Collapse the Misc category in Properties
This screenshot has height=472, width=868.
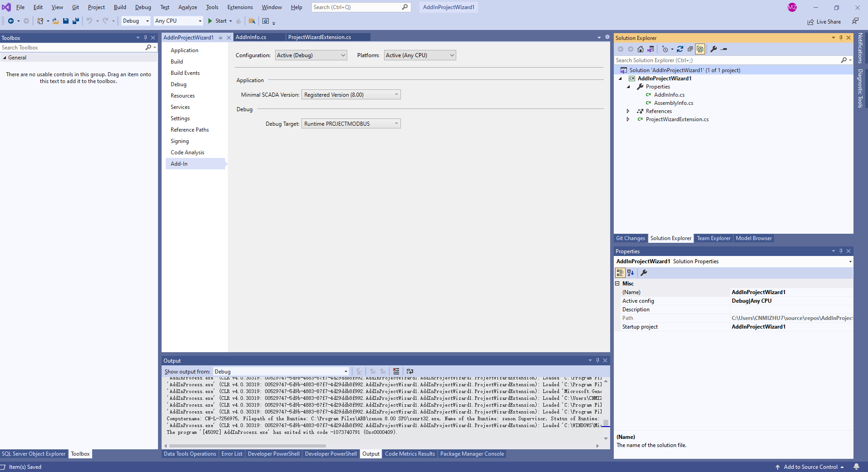pyautogui.click(x=617, y=284)
